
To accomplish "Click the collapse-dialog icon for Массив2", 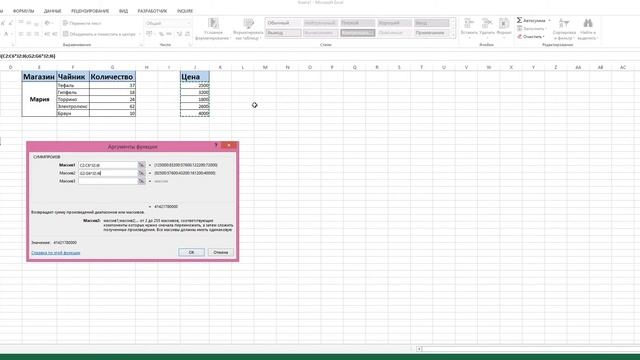I will [141, 173].
